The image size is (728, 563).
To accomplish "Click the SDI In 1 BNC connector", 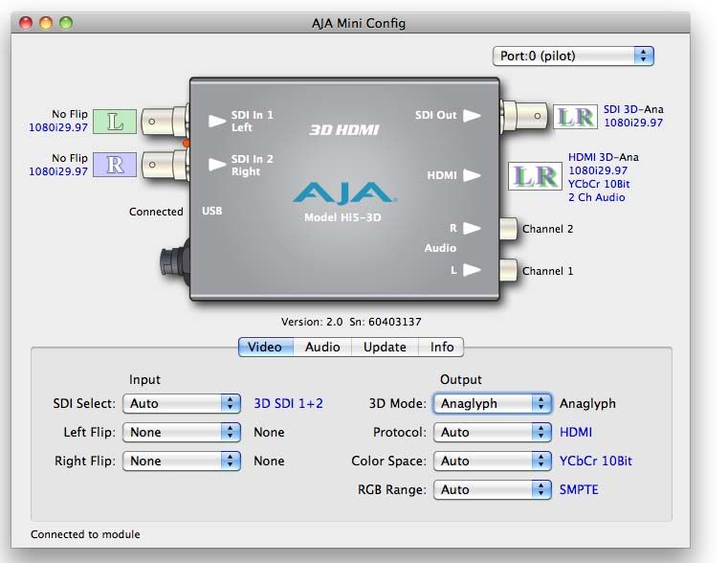I will click(165, 122).
